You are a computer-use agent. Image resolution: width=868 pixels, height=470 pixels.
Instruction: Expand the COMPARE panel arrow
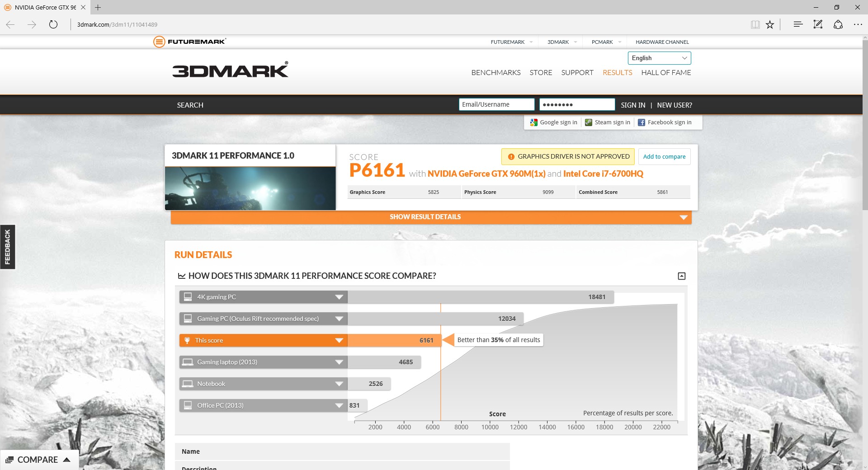(x=67, y=460)
